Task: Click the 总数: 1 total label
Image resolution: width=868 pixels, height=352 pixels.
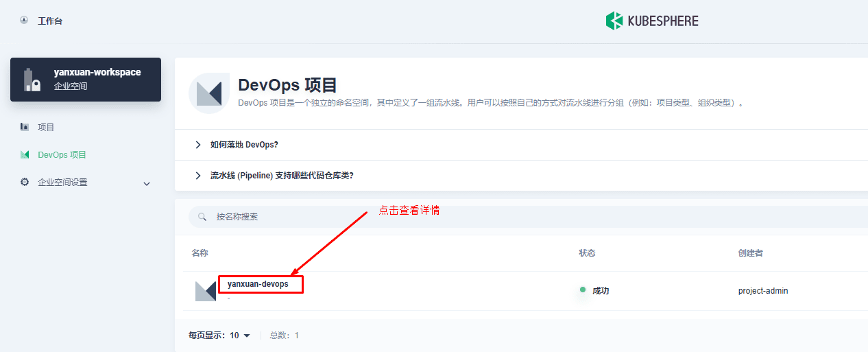Action: pos(284,336)
